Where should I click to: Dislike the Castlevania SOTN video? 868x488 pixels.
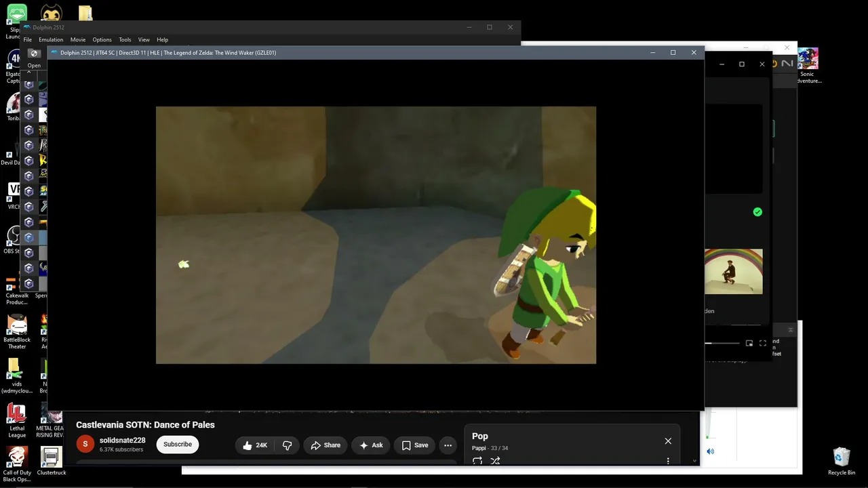(x=287, y=445)
